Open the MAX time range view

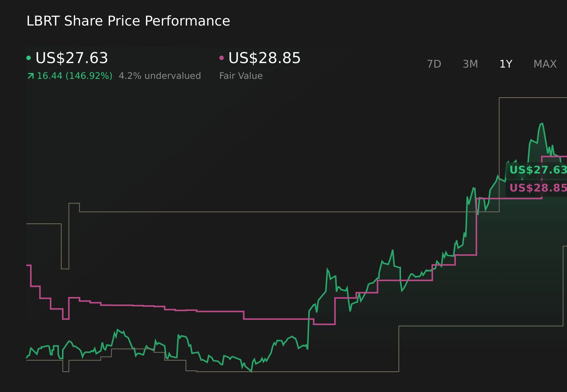tap(544, 64)
